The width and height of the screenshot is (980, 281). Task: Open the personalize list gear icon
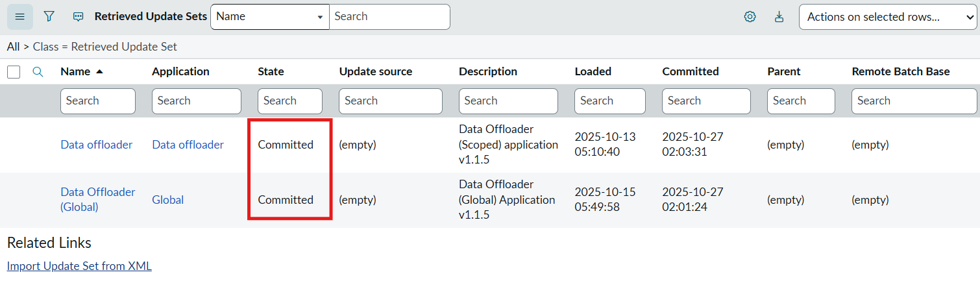[x=750, y=17]
